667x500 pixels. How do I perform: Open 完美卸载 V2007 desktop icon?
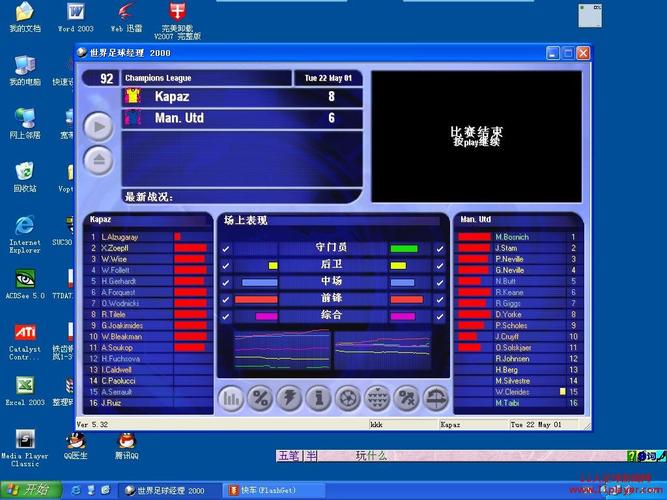click(x=177, y=21)
